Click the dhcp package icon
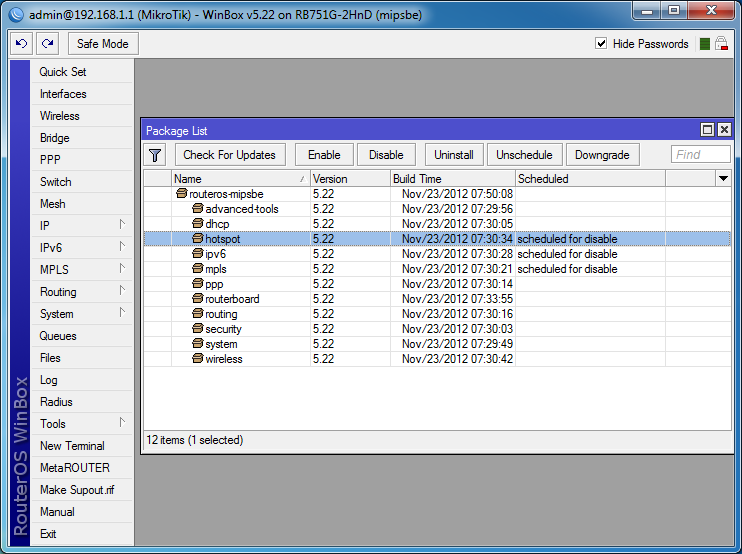The image size is (742, 554). point(197,223)
